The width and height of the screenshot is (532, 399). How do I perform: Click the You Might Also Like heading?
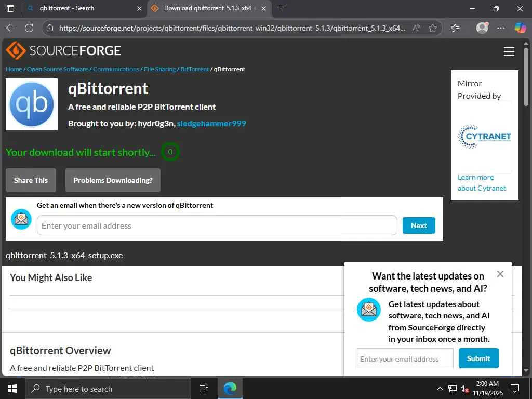pos(51,277)
